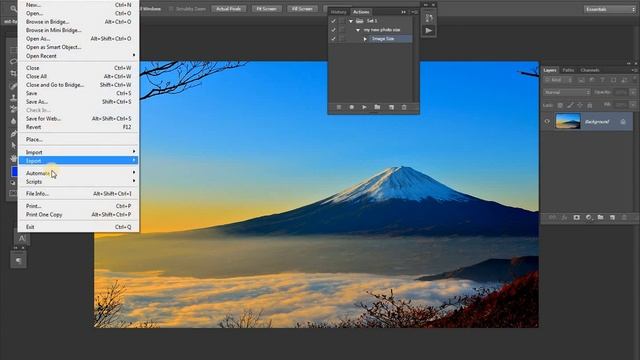Expand the Open Recent submenu
This screenshot has width=640, height=360.
[x=78, y=56]
